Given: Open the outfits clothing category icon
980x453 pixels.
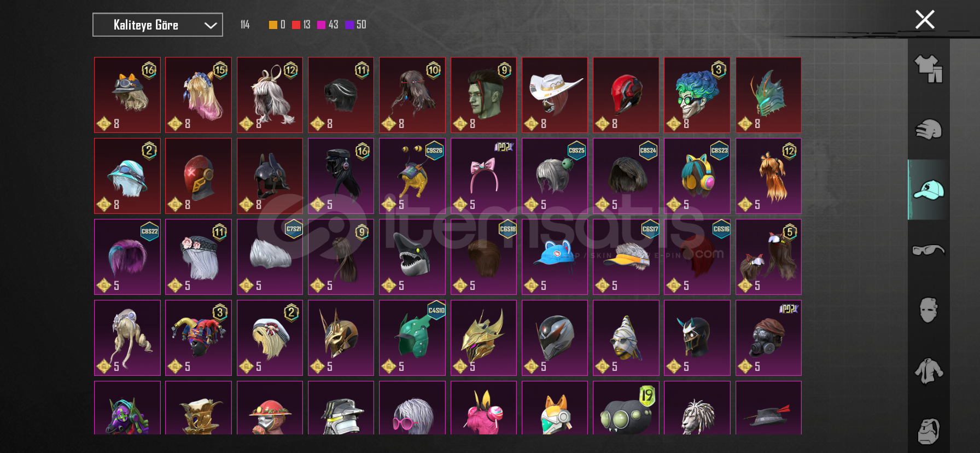Looking at the screenshot, I should tap(929, 69).
